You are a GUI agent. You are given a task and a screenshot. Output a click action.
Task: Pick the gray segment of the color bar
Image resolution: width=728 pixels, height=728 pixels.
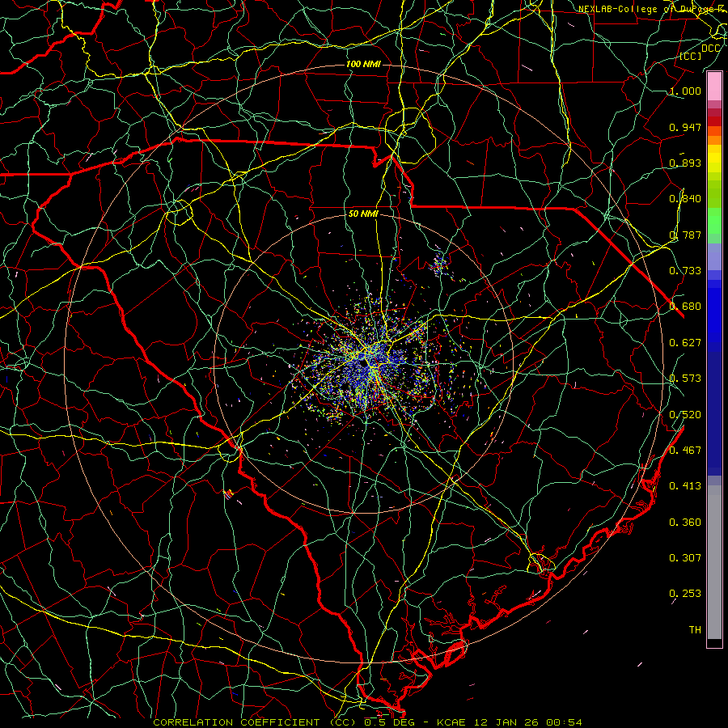coord(714,564)
